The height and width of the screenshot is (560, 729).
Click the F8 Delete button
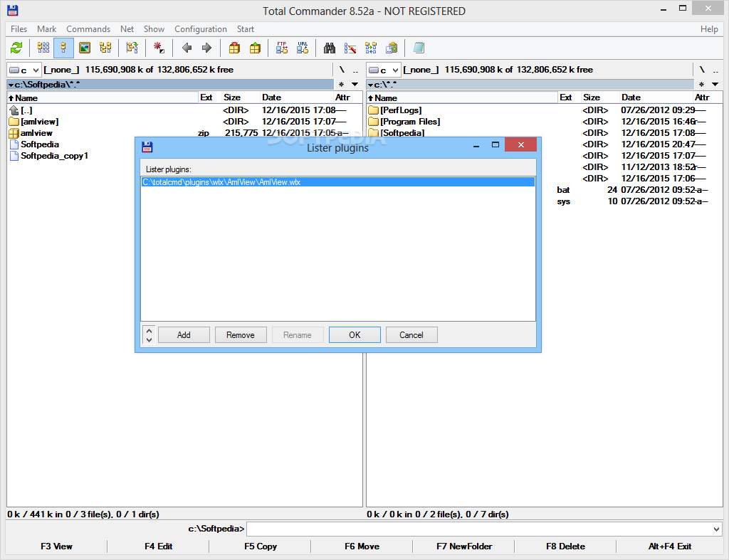[565, 546]
